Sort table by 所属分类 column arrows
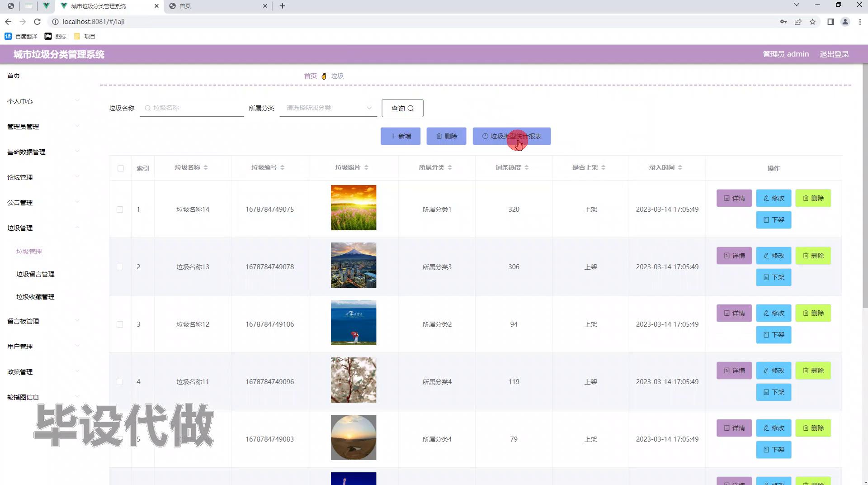868x485 pixels. click(450, 167)
